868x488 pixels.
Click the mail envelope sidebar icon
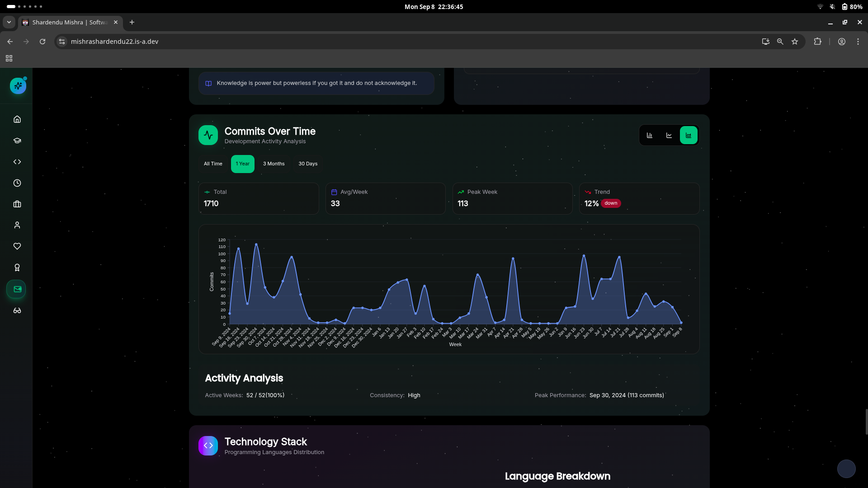pyautogui.click(x=17, y=289)
